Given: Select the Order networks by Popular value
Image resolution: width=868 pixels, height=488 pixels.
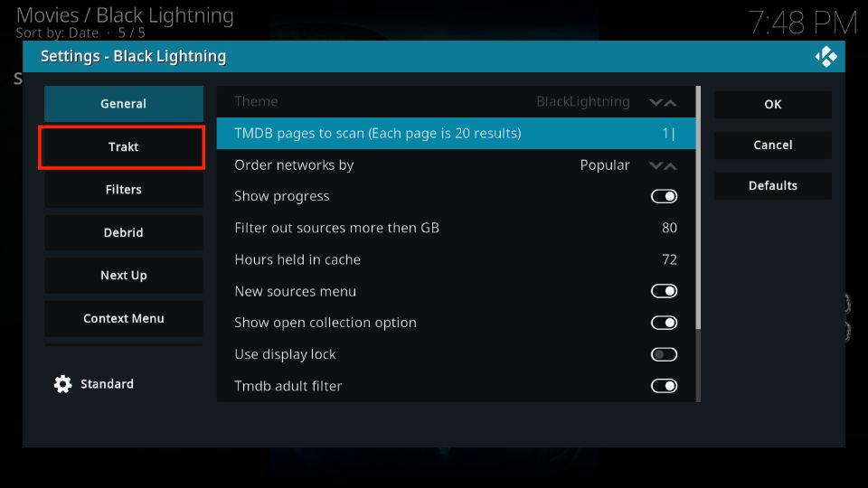Looking at the screenshot, I should (605, 164).
